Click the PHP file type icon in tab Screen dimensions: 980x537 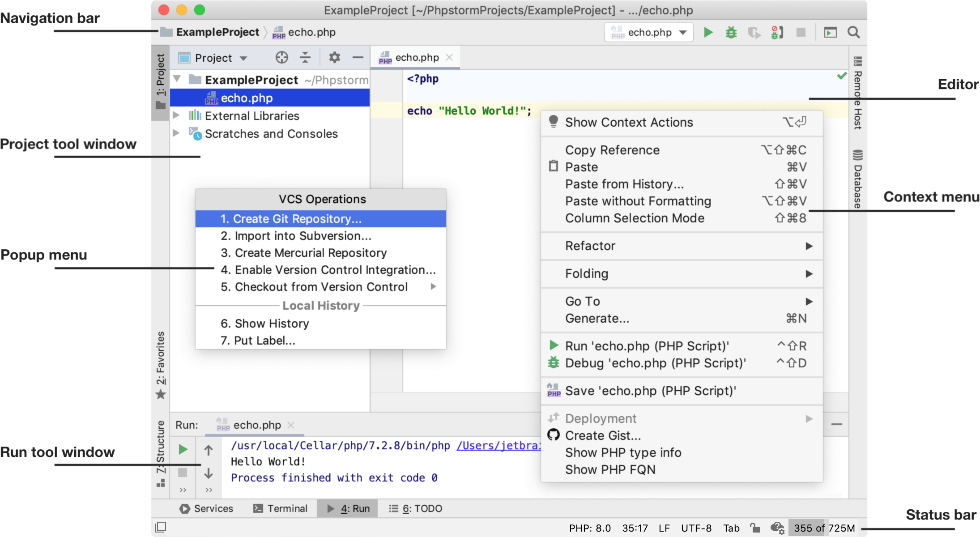click(x=387, y=58)
